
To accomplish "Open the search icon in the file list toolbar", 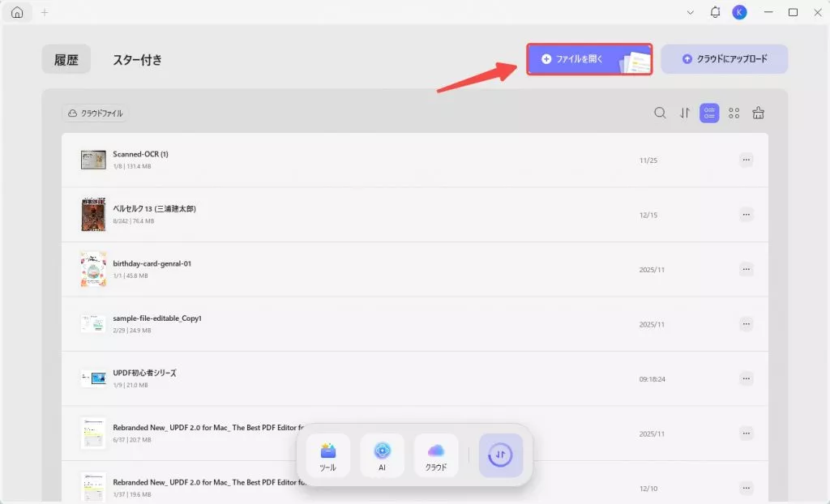I will 661,113.
